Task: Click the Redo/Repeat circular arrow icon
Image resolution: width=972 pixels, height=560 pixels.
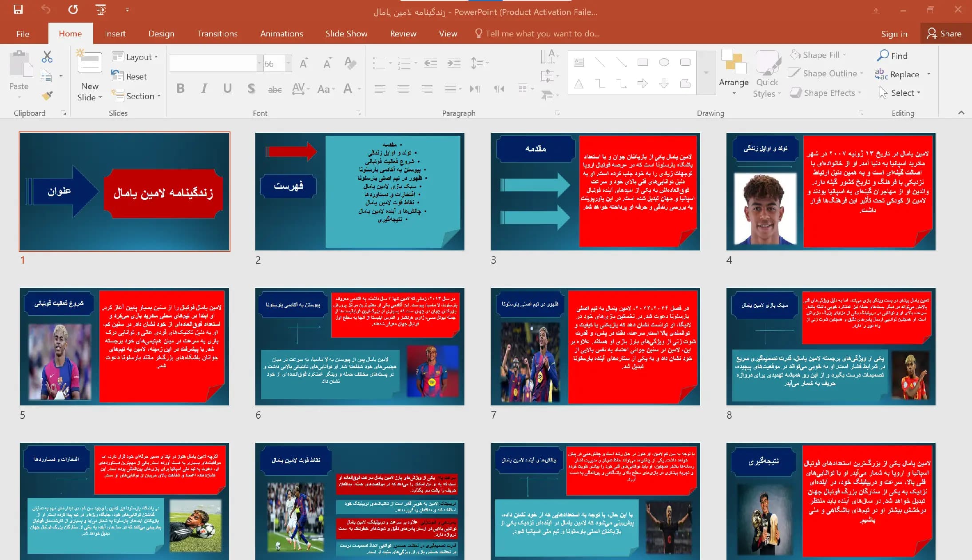Action: pos(73,9)
